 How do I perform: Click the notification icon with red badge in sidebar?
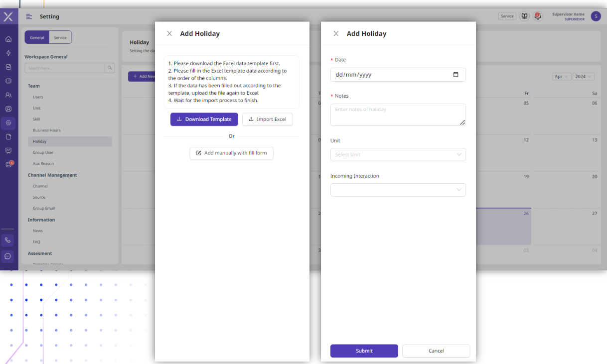coord(8,164)
